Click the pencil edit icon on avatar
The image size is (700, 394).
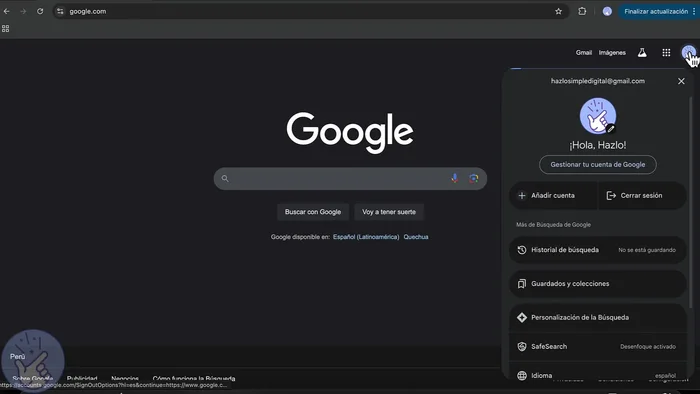coord(611,129)
